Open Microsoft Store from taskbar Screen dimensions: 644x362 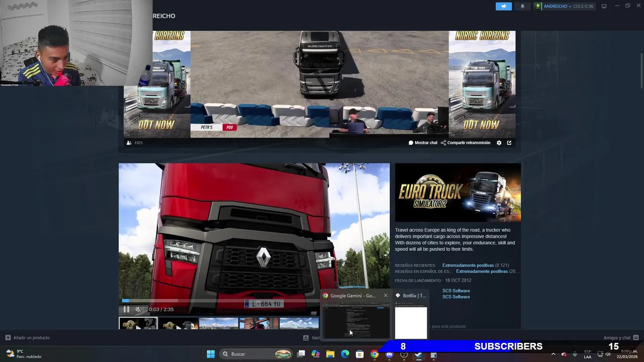360,354
